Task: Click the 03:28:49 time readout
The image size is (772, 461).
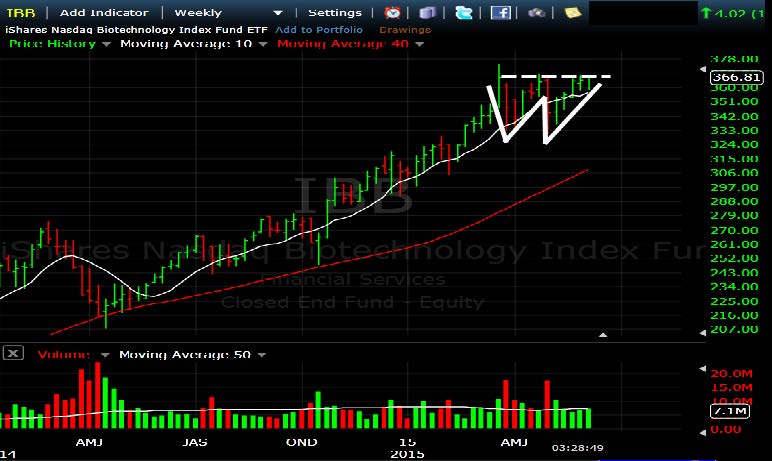Action: (578, 448)
